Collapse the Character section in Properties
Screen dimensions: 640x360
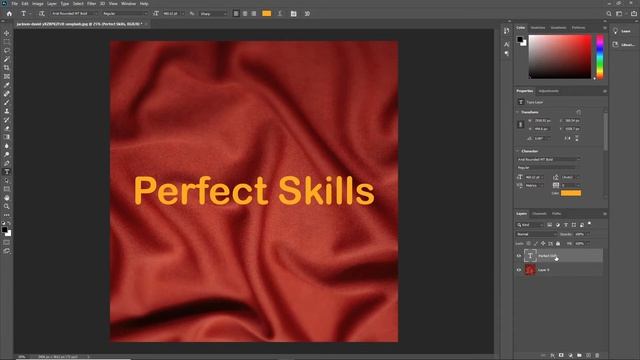pos(518,151)
